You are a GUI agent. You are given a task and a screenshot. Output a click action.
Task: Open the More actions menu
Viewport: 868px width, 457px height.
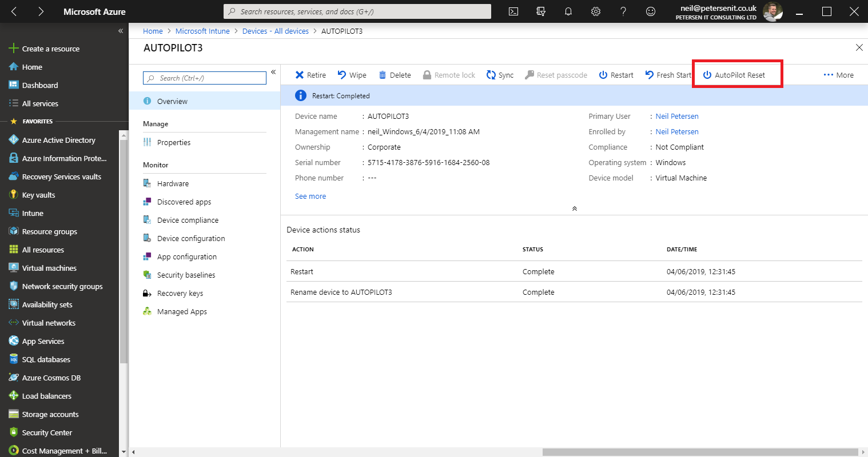(x=838, y=75)
